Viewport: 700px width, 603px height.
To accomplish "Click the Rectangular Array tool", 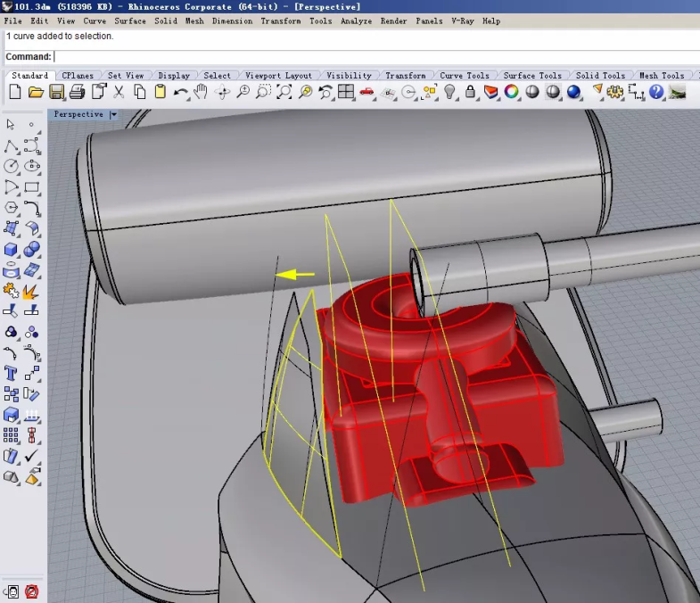I will tap(11, 435).
